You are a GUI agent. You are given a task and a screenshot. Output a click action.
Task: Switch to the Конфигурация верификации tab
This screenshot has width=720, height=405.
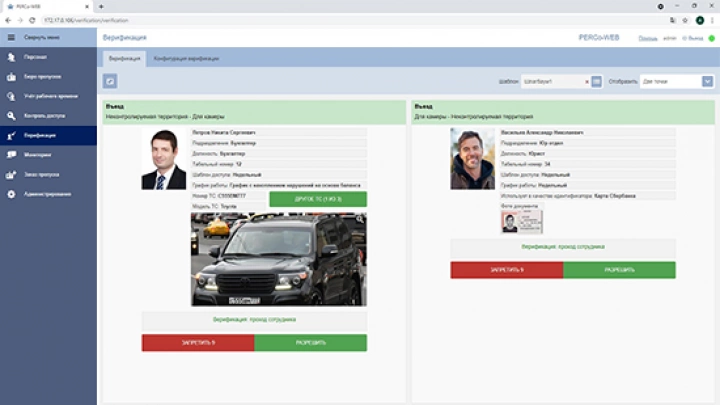tap(186, 59)
